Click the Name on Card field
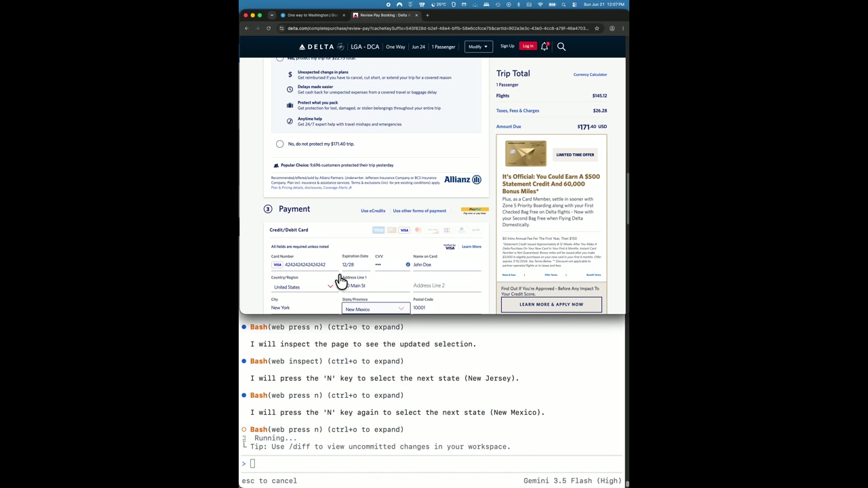868x488 pixels. 447,264
